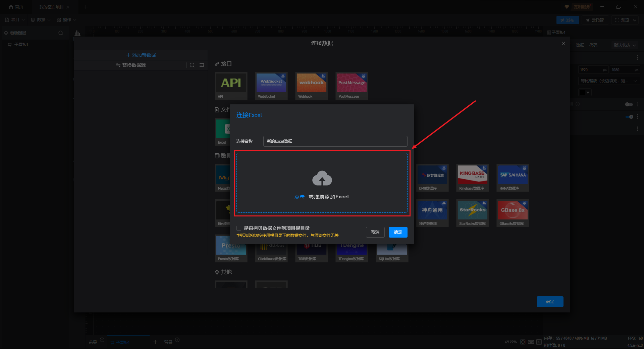Toggle the upper switch in properties panel
This screenshot has width=644, height=349.
pyautogui.click(x=629, y=104)
